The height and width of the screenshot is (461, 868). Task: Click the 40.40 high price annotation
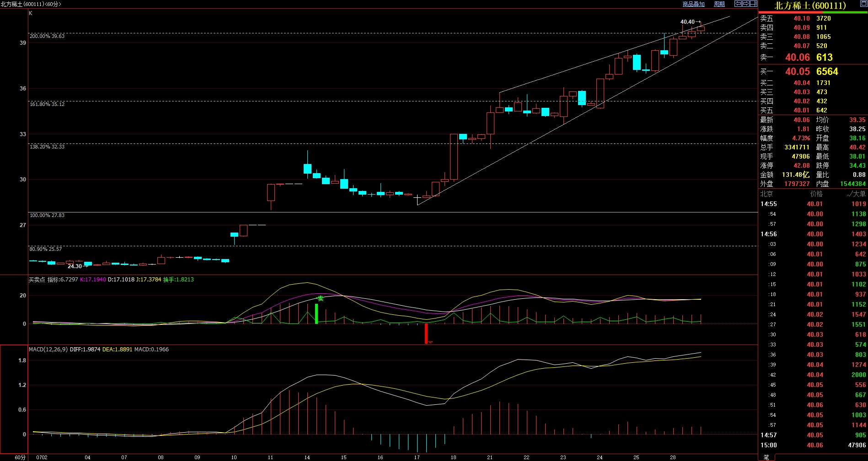pyautogui.click(x=687, y=21)
